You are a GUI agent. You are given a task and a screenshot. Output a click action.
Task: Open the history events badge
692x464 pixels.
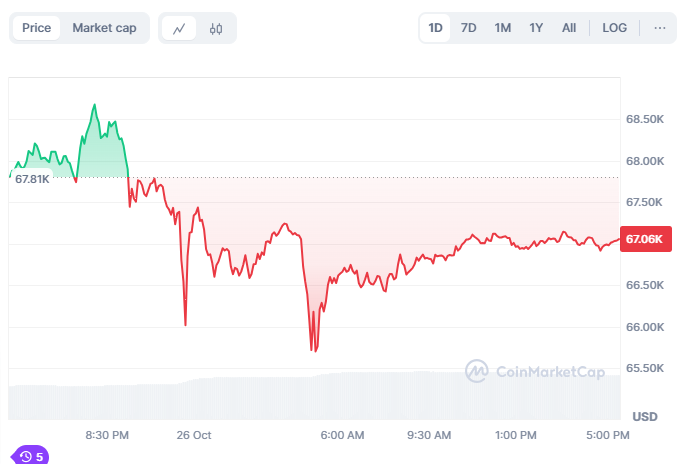coord(31,456)
